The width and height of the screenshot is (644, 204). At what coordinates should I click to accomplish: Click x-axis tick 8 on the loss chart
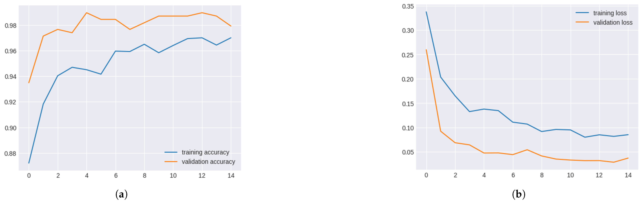point(542,175)
